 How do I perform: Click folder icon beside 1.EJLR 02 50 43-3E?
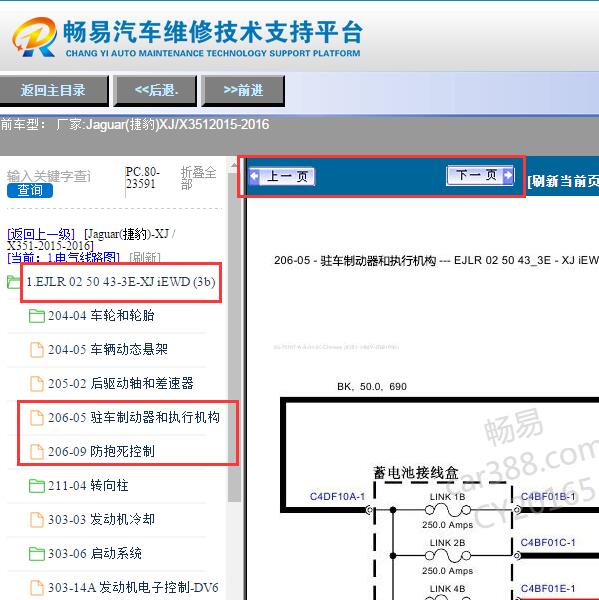[14, 282]
